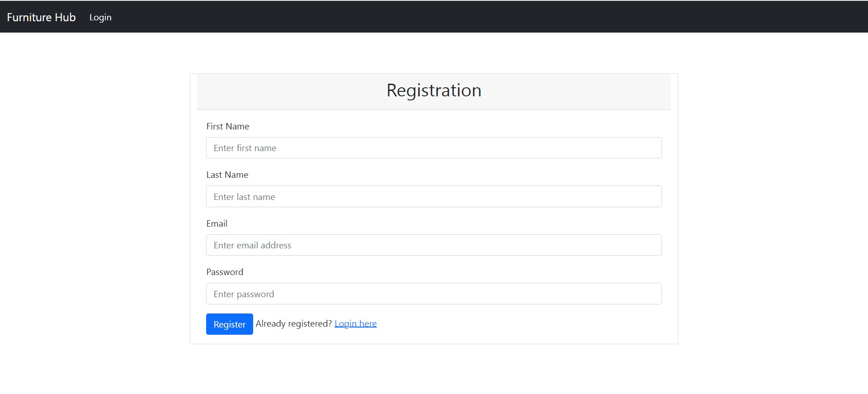The height and width of the screenshot is (394, 868).
Task: Focus the Enter first name placeholder box
Action: coord(433,147)
